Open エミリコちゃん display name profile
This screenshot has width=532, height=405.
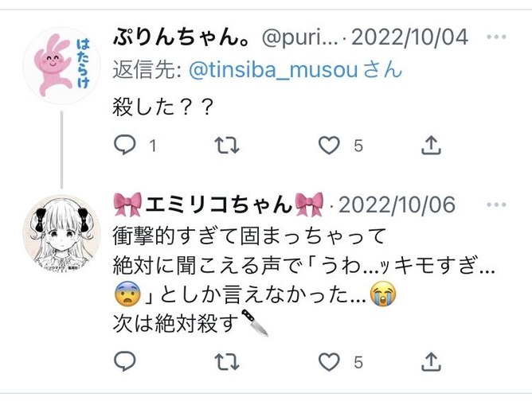coord(218,204)
